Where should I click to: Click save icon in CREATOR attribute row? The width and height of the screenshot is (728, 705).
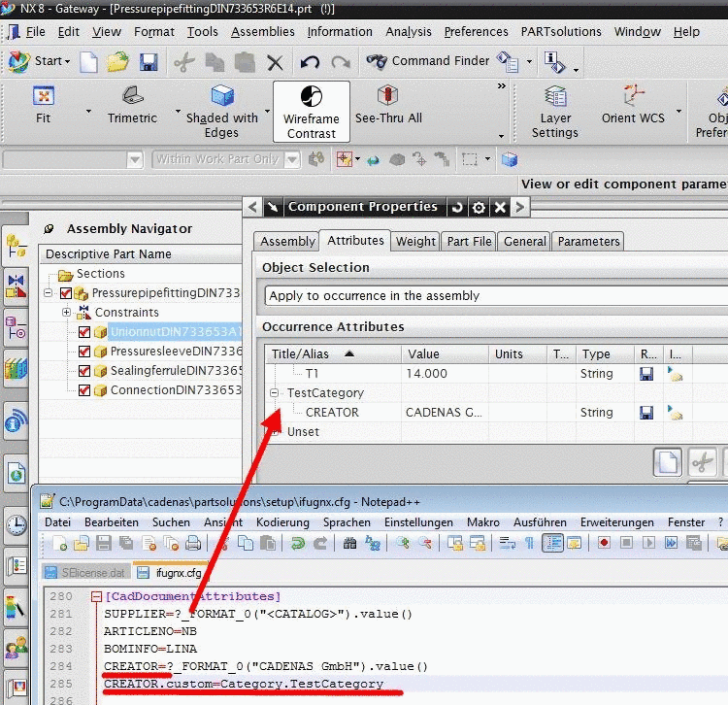(x=646, y=413)
